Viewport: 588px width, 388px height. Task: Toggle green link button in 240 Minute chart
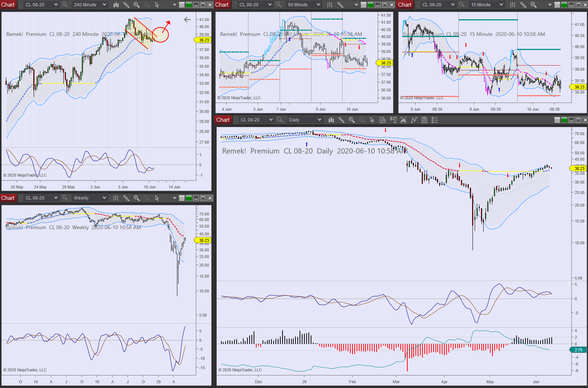coord(189,5)
